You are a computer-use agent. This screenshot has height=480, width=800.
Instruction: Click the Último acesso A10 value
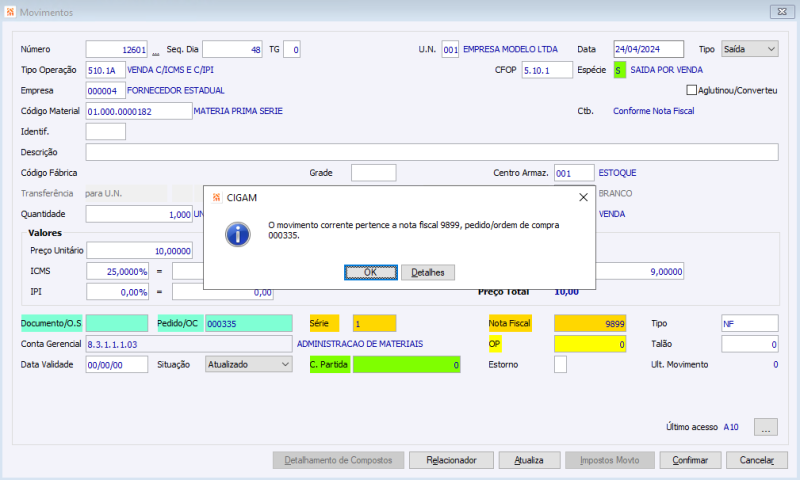[x=731, y=427]
